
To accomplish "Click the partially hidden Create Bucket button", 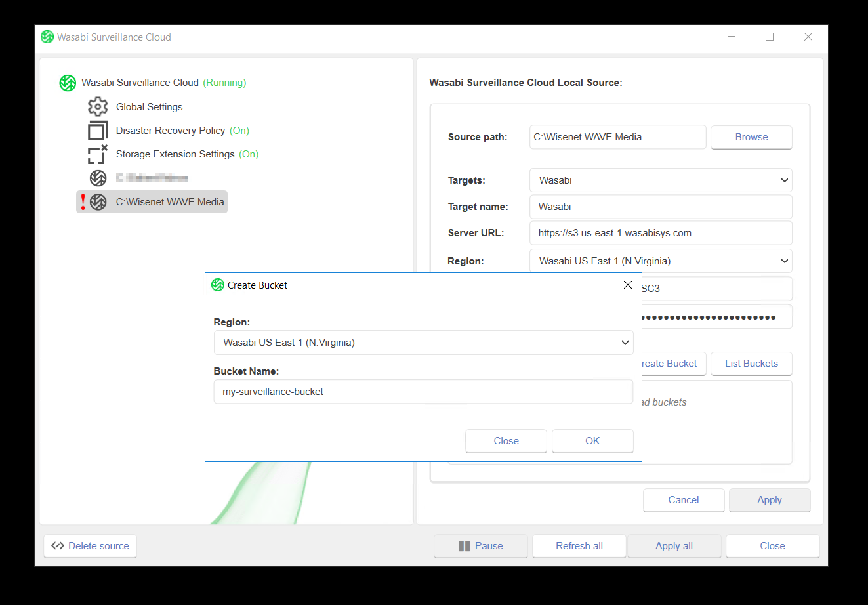I will click(x=674, y=364).
